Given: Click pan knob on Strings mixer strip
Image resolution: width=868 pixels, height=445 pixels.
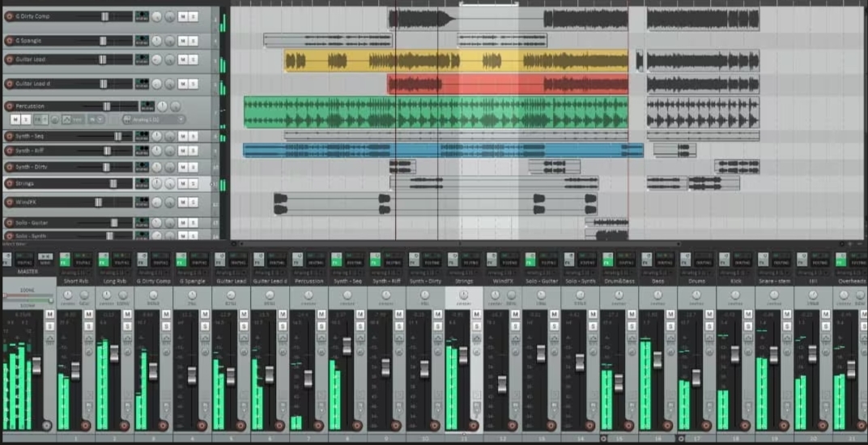Looking at the screenshot, I should point(464,295).
